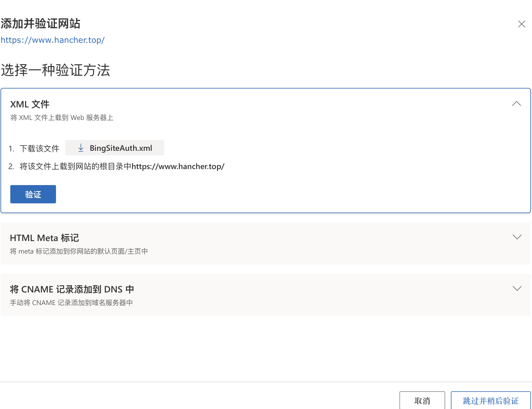Click the 手动将 CNAME 记录 description text
Screen dimensions: 532x409
click(x=71, y=303)
